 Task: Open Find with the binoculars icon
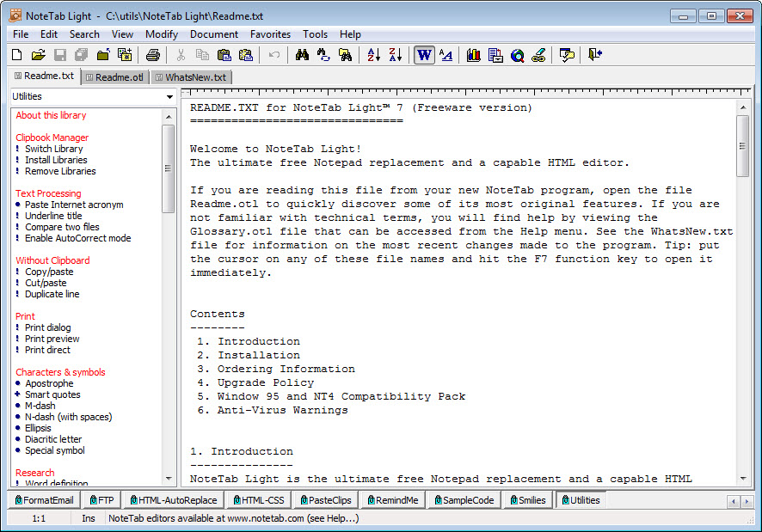point(302,55)
